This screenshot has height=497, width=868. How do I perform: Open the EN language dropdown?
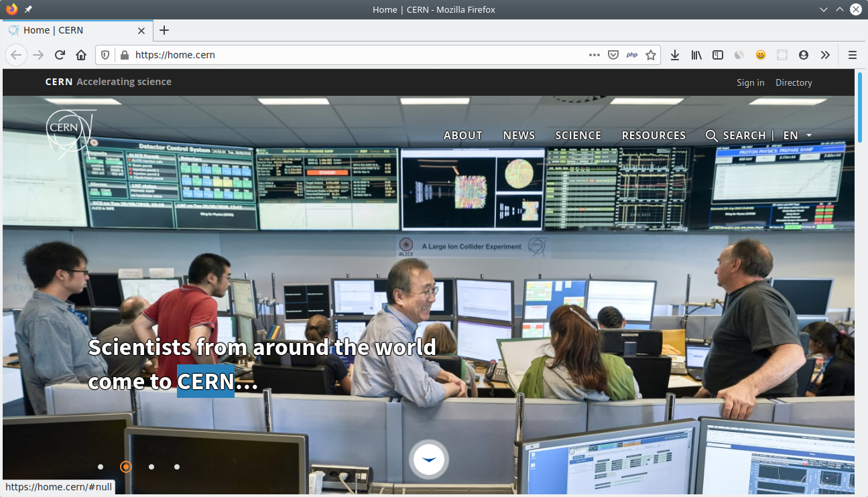click(797, 135)
